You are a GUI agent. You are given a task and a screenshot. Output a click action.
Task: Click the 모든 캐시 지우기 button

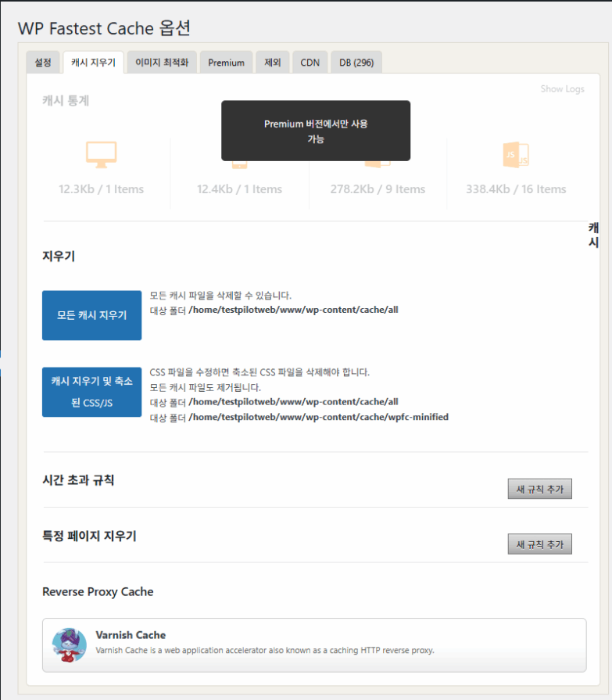pos(92,315)
